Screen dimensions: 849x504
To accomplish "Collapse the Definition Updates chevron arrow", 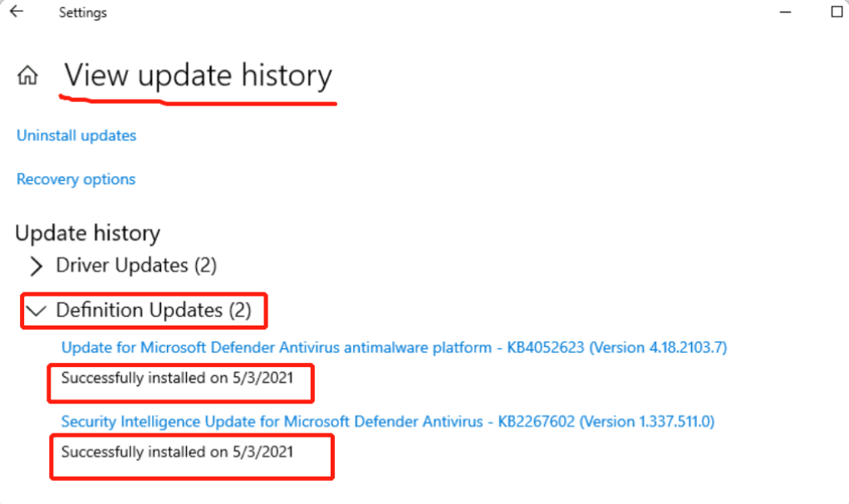I will click(x=37, y=311).
